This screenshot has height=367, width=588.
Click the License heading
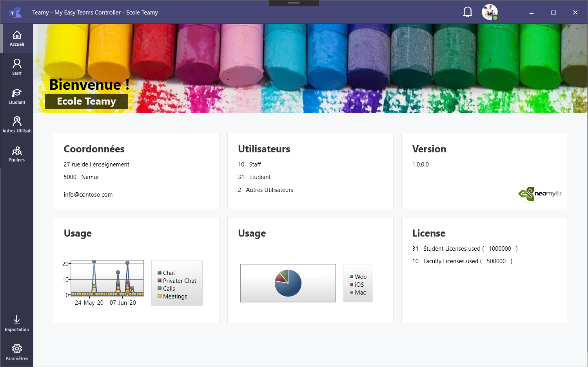(429, 233)
